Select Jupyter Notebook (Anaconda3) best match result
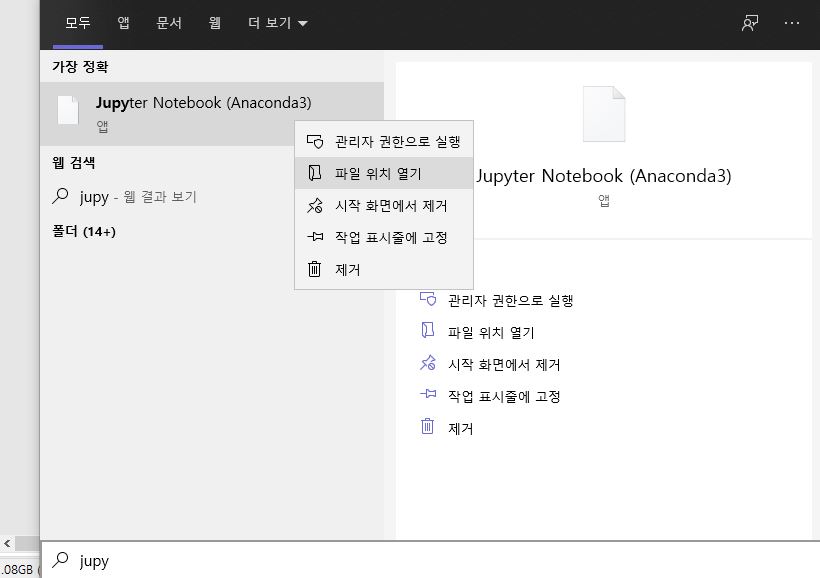Screen dimensions: 820x578 212,114
